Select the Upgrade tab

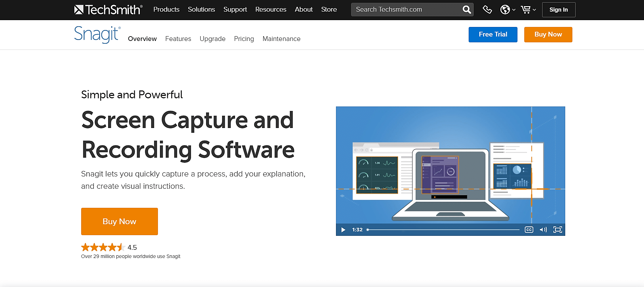coord(213,39)
